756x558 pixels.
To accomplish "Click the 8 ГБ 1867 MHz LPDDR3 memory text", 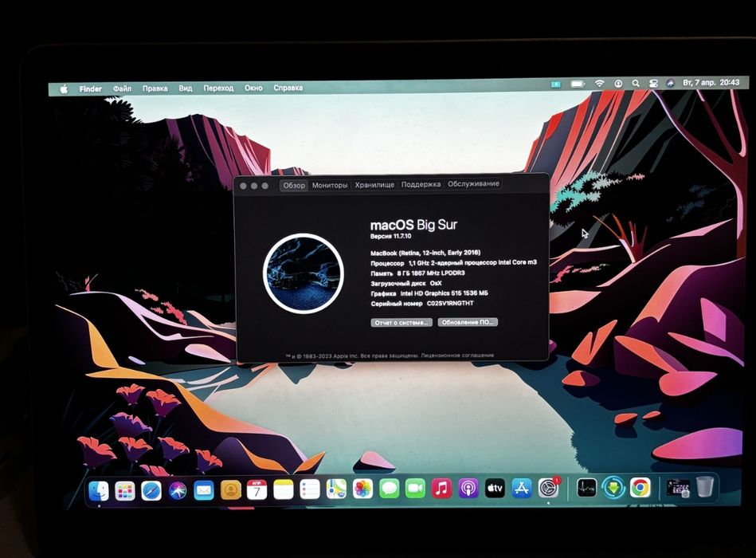I will [430, 273].
